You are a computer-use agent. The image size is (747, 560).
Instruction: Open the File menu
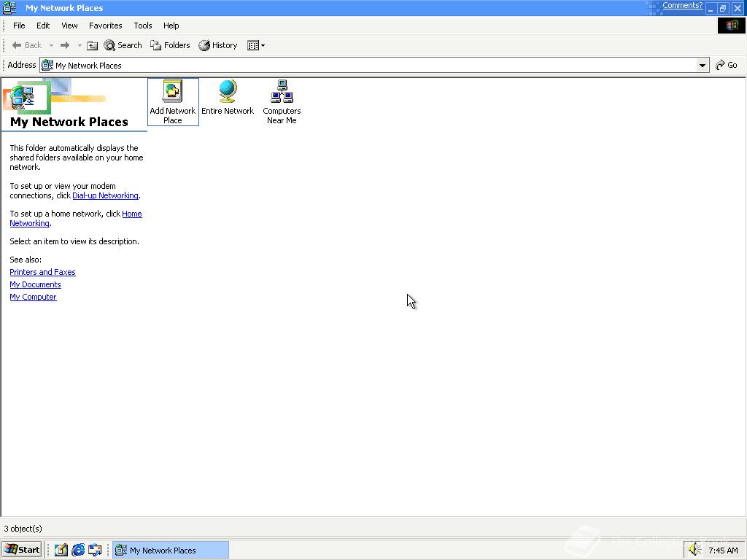tap(19, 26)
